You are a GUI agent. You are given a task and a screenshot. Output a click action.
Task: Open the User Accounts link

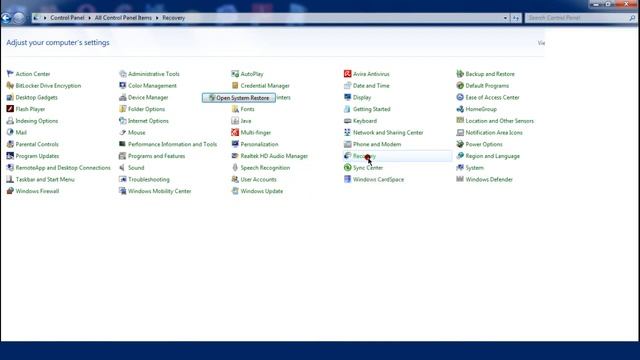tap(258, 180)
